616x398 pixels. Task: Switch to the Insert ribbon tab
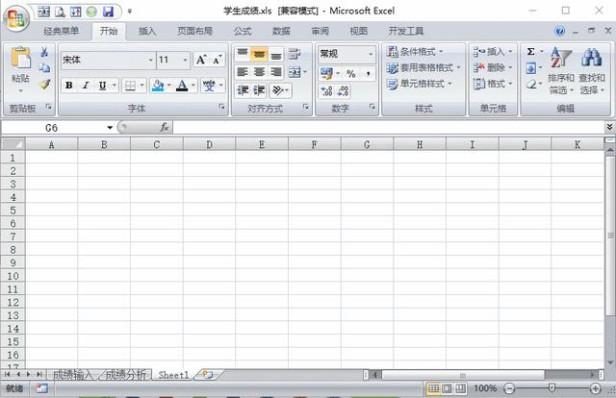click(147, 31)
